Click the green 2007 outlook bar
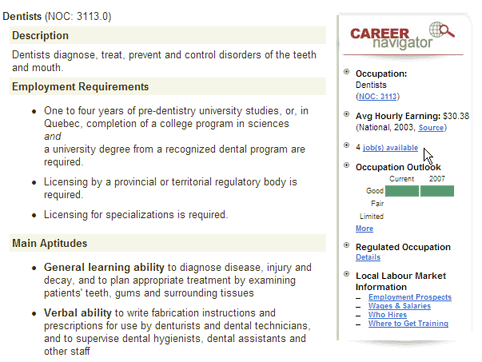482x362 pixels. point(437,191)
